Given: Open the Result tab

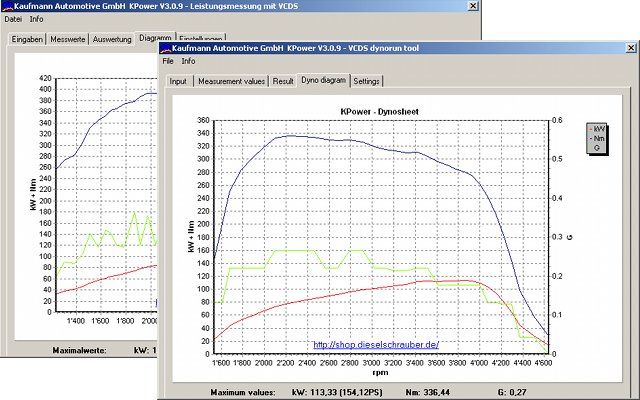Looking at the screenshot, I should click(x=283, y=81).
